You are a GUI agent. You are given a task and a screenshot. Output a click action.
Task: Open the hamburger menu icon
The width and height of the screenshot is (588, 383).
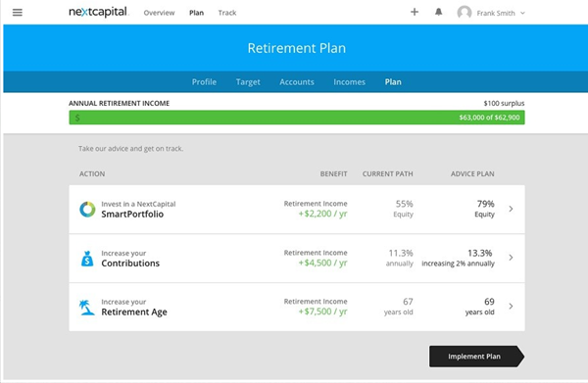pyautogui.click(x=18, y=13)
